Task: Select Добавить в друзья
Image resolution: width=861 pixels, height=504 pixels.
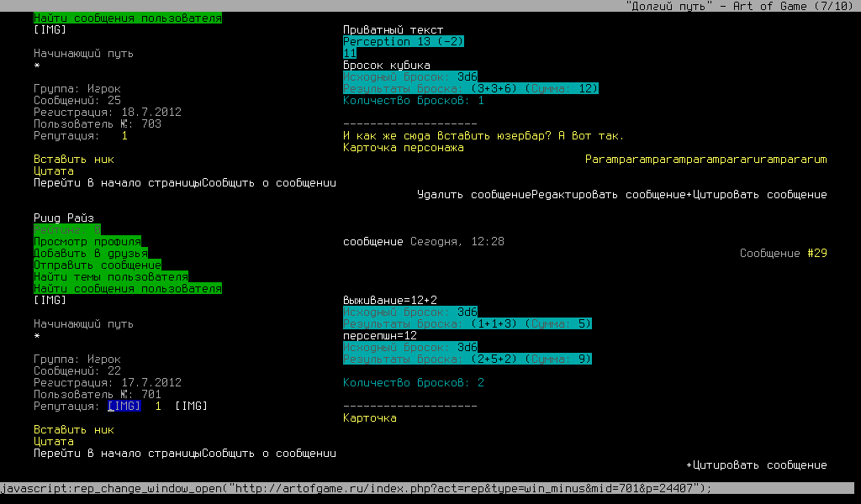Action: [x=91, y=254]
